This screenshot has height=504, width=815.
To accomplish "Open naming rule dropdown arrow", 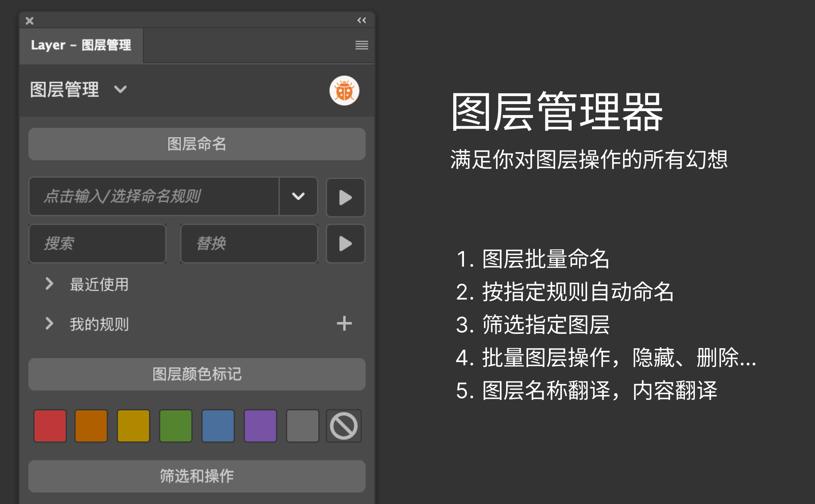I will click(x=298, y=196).
